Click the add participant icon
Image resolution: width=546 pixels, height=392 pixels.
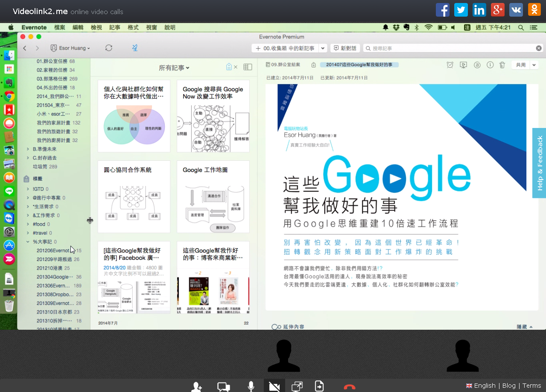pyautogui.click(x=196, y=387)
